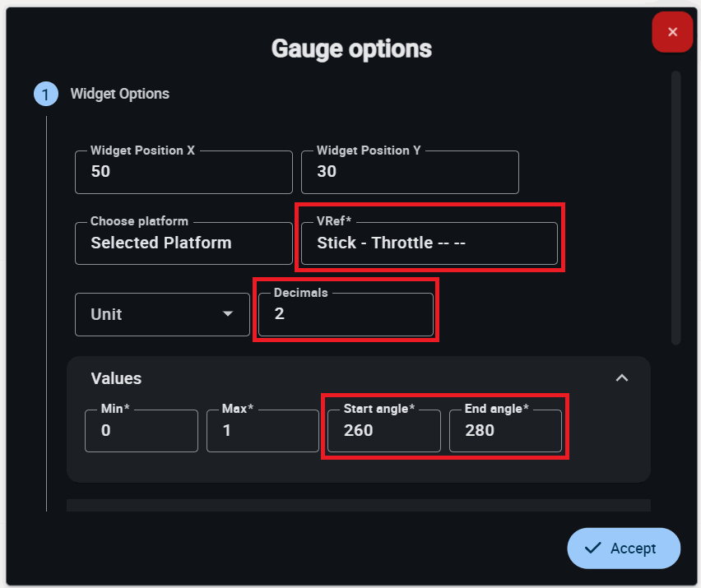
Task: Click the End angle field
Action: (x=505, y=430)
